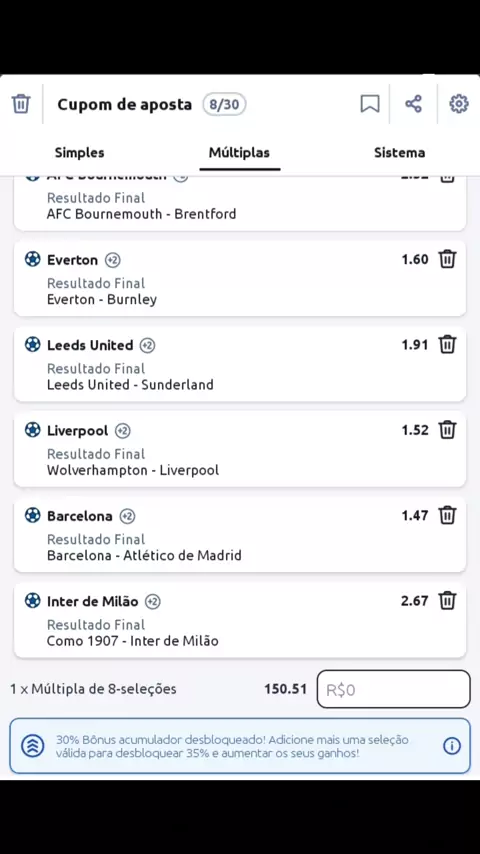The height and width of the screenshot is (854, 480).
Task: Expand +2 badge next to Everton
Action: [x=113, y=260]
